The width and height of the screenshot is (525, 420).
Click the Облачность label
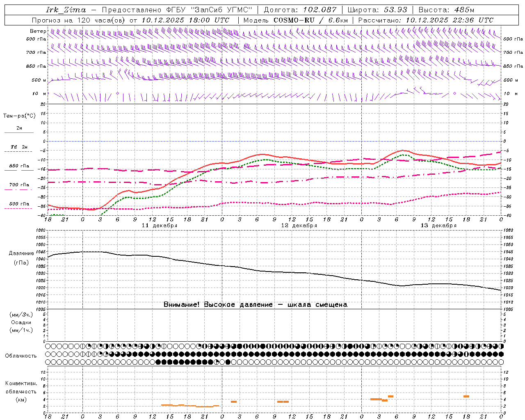point(21,356)
